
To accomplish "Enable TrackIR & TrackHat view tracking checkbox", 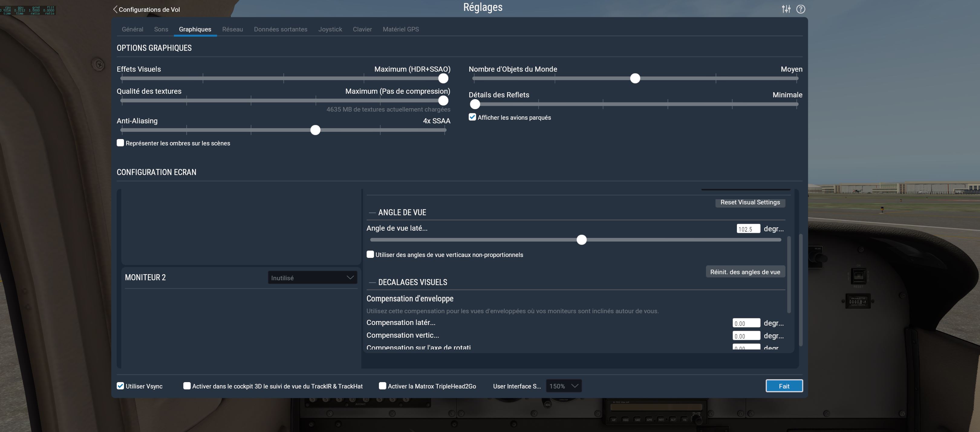I will coord(187,386).
